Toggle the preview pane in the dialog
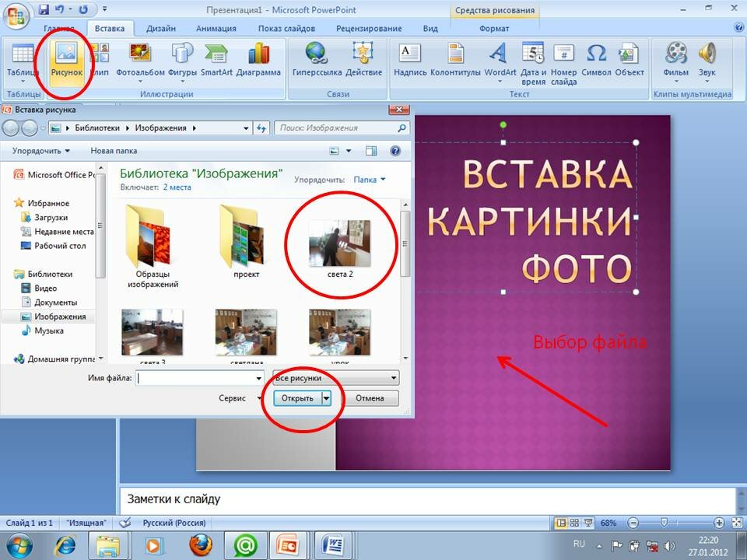747x560 pixels. click(371, 151)
